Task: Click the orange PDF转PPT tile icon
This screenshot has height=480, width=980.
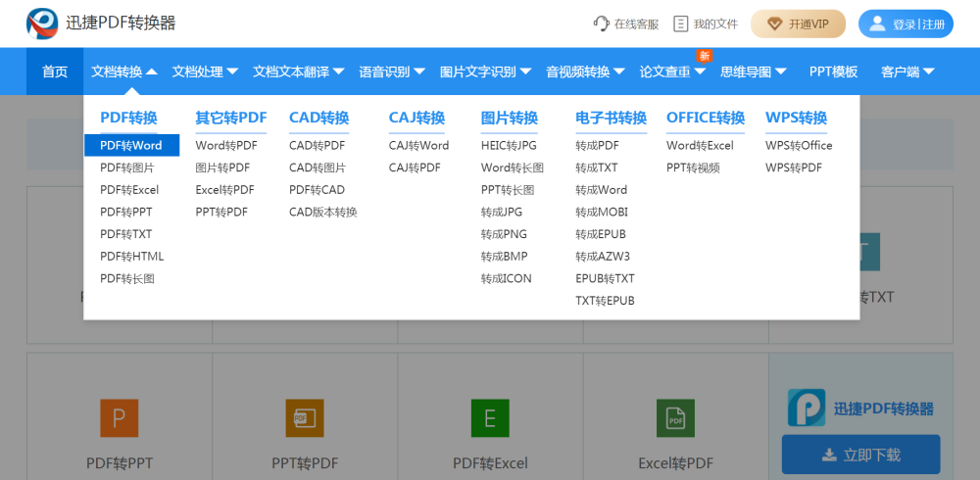Action: (119, 417)
